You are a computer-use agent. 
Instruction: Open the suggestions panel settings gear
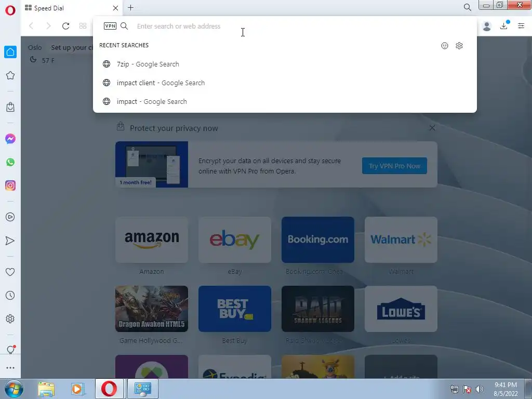[x=459, y=46]
